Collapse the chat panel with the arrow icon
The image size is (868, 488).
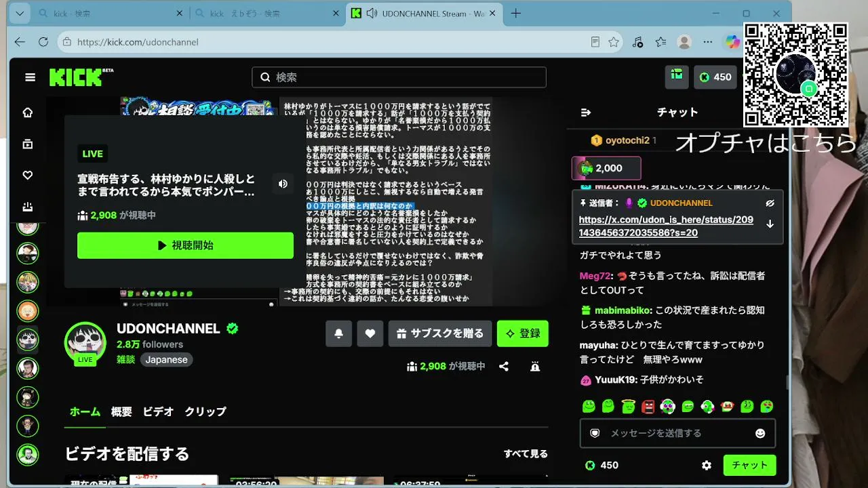[586, 113]
